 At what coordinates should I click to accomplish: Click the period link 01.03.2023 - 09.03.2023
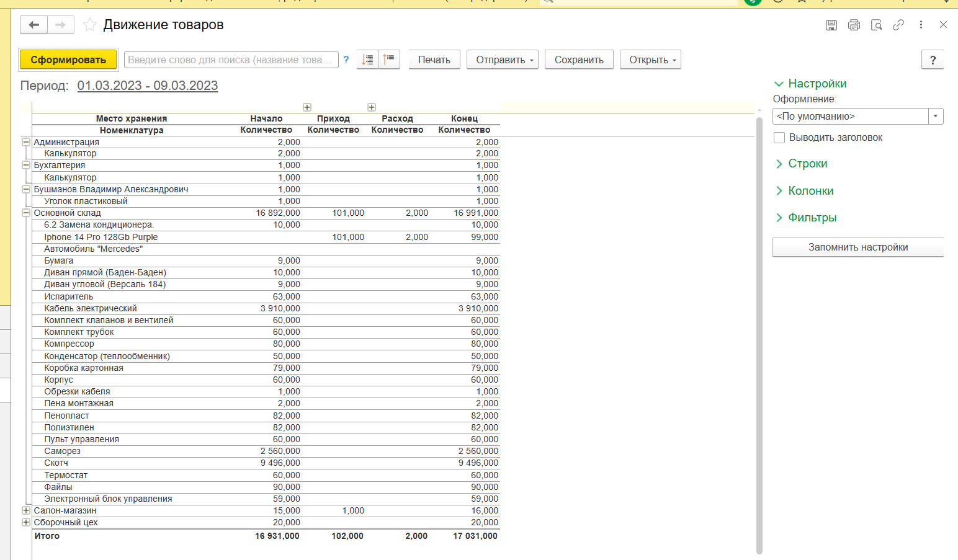(147, 86)
